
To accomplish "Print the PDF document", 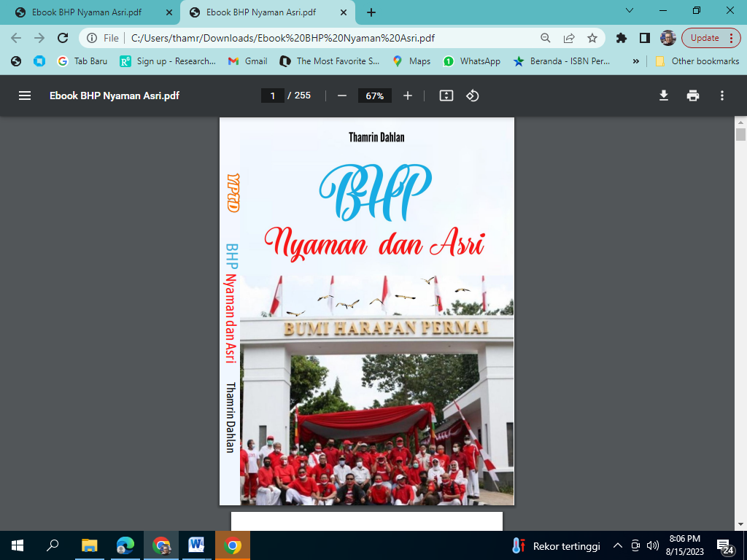I will point(693,96).
